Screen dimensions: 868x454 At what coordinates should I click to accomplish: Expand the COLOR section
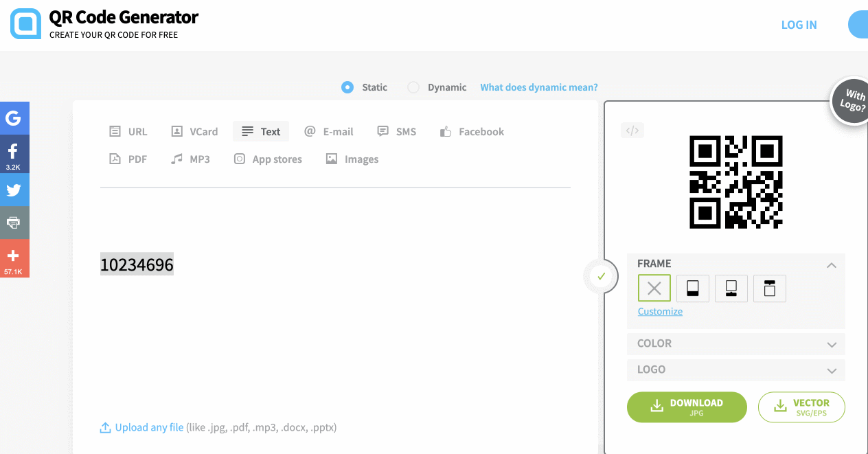[x=736, y=344]
